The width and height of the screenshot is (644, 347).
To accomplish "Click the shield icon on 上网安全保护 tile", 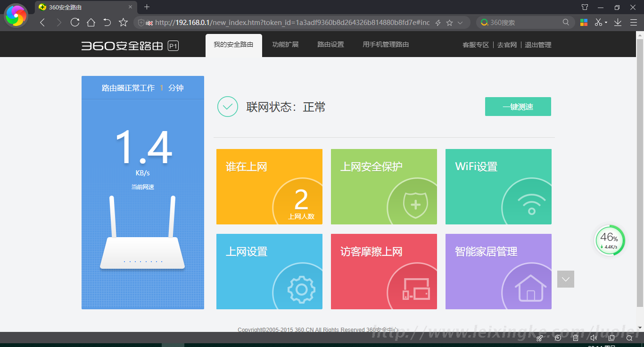I will (415, 205).
